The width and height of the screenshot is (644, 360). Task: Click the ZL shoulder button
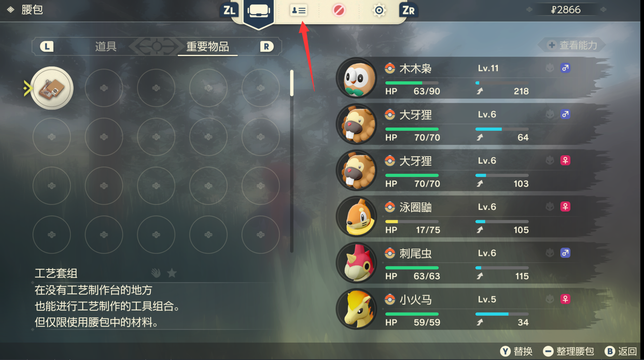[229, 10]
